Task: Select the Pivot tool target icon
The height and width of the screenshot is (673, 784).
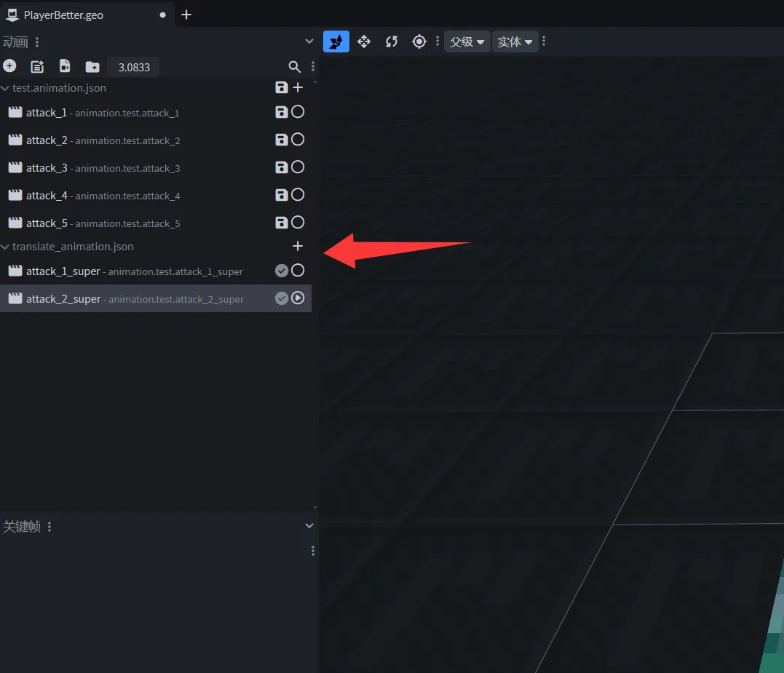Action: coord(419,41)
